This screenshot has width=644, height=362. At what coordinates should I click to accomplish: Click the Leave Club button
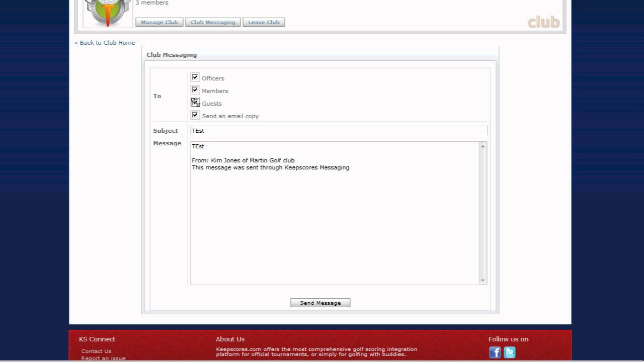pyautogui.click(x=264, y=22)
